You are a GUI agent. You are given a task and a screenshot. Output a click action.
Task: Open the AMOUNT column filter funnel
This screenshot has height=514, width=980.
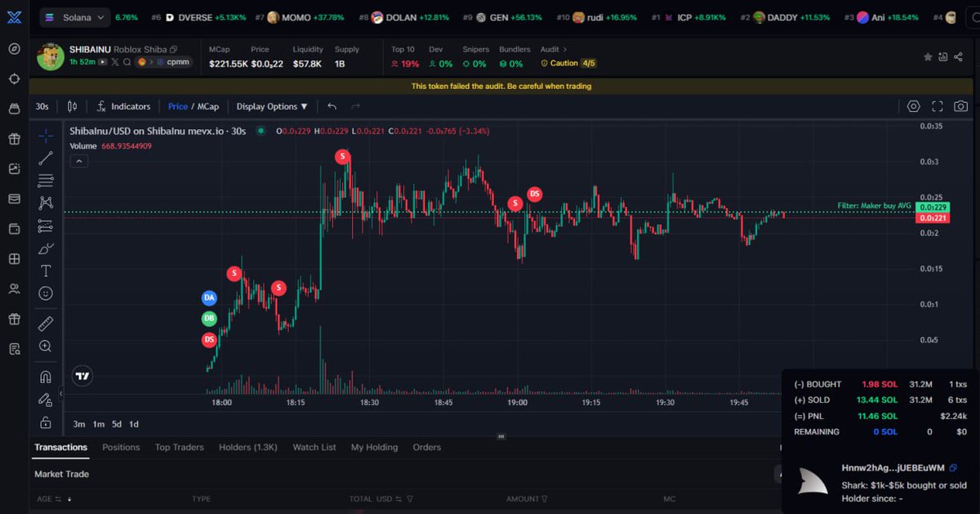pyautogui.click(x=544, y=498)
